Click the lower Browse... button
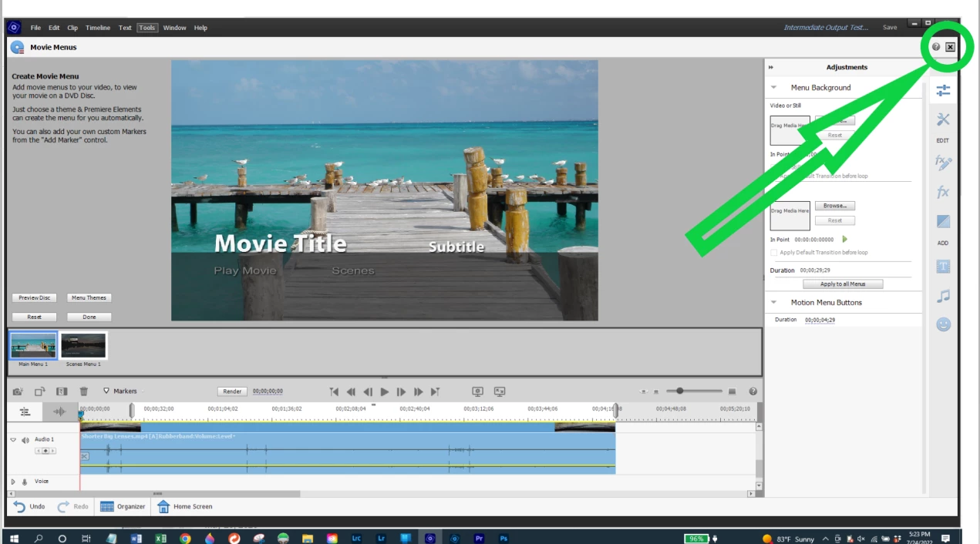Viewport: 980px width, 544px height. click(835, 206)
